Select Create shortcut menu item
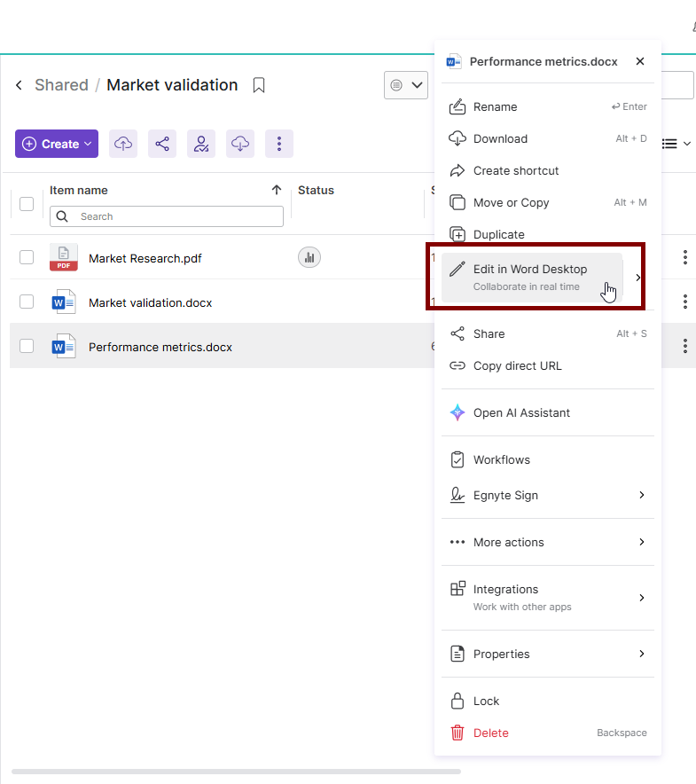Viewport: 696px width, 784px height. [548, 171]
